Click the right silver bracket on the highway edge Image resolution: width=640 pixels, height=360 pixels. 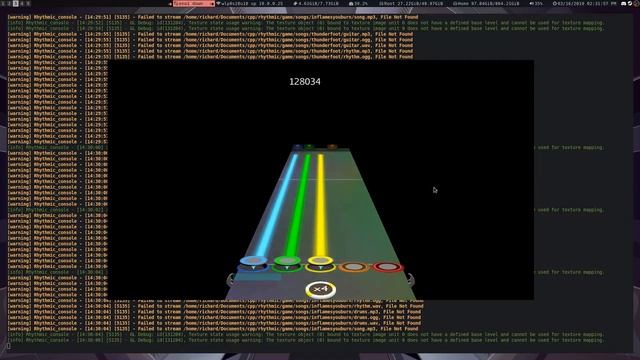click(410, 280)
